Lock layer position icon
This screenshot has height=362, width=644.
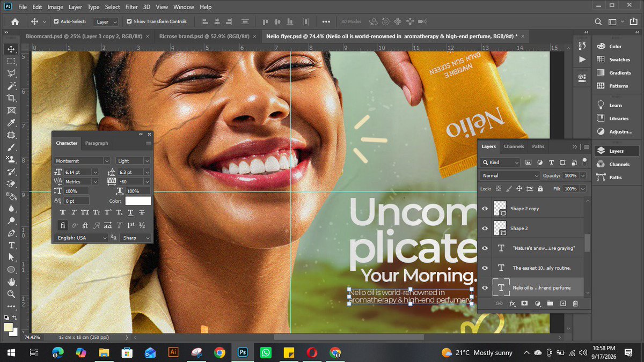519,189
